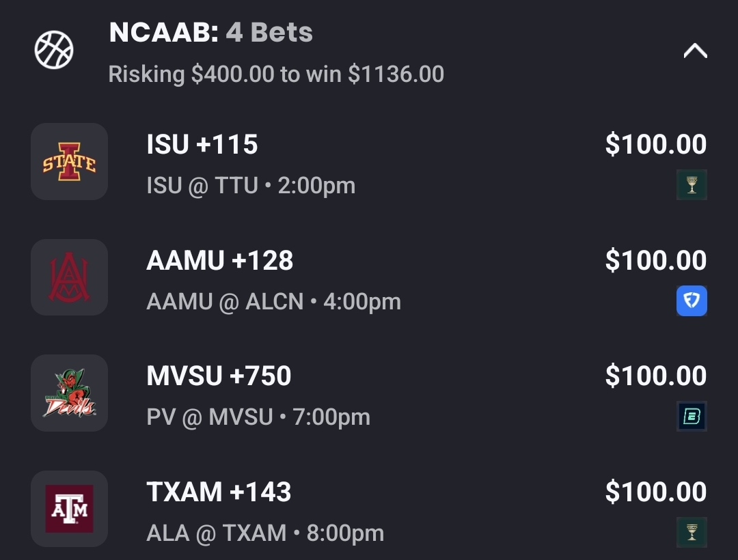
Task: Tap the Risking $400.00 summary text
Action: pyautogui.click(x=276, y=74)
